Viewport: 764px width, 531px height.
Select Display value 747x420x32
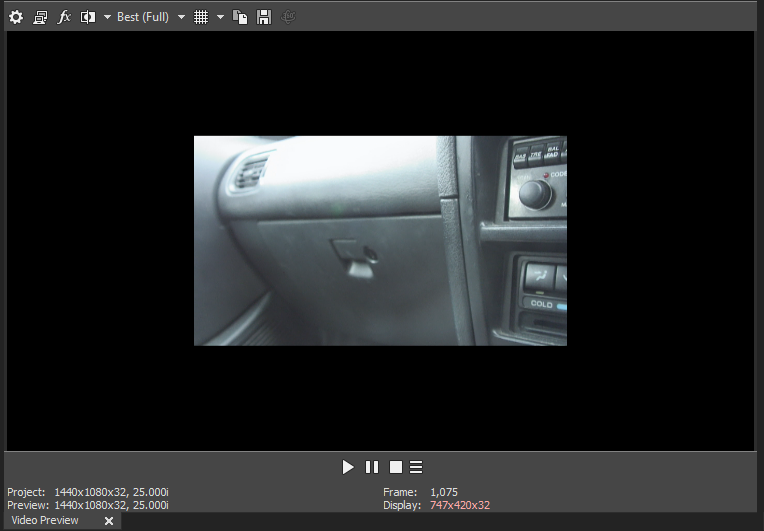(x=460, y=505)
